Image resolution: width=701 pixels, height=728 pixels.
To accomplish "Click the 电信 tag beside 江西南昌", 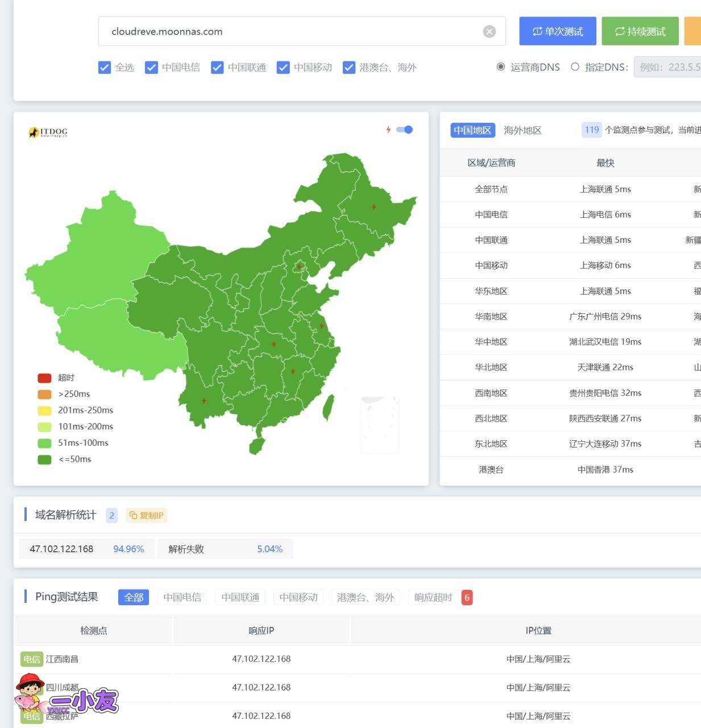I will click(x=32, y=659).
